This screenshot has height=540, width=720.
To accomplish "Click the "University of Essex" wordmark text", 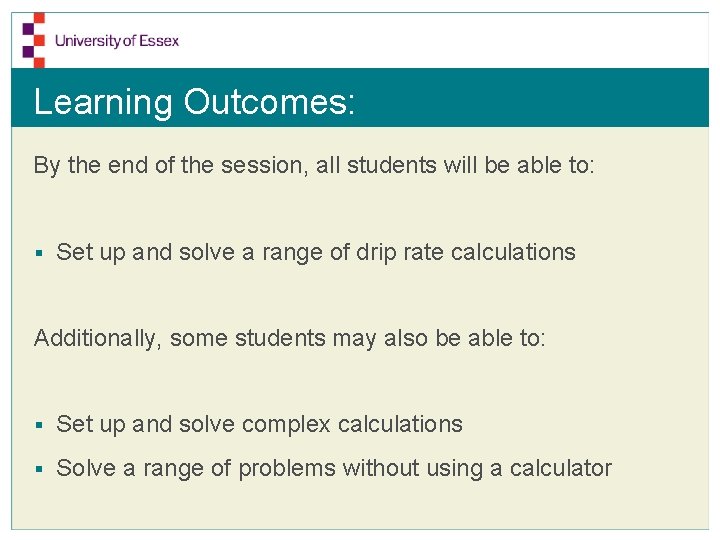I will coord(117,41).
